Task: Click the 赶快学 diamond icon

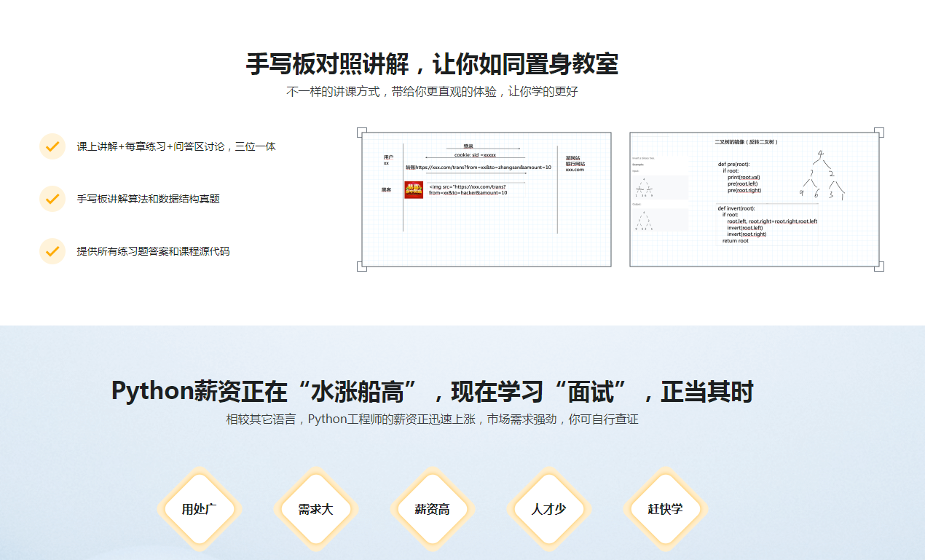Action: click(x=665, y=510)
